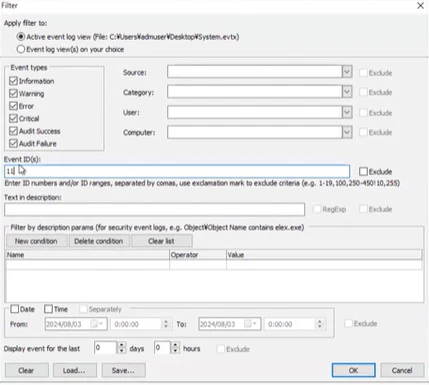The image size is (429, 385).
Task: Enable Exclude for Event ID(s)
Action: pyautogui.click(x=363, y=172)
